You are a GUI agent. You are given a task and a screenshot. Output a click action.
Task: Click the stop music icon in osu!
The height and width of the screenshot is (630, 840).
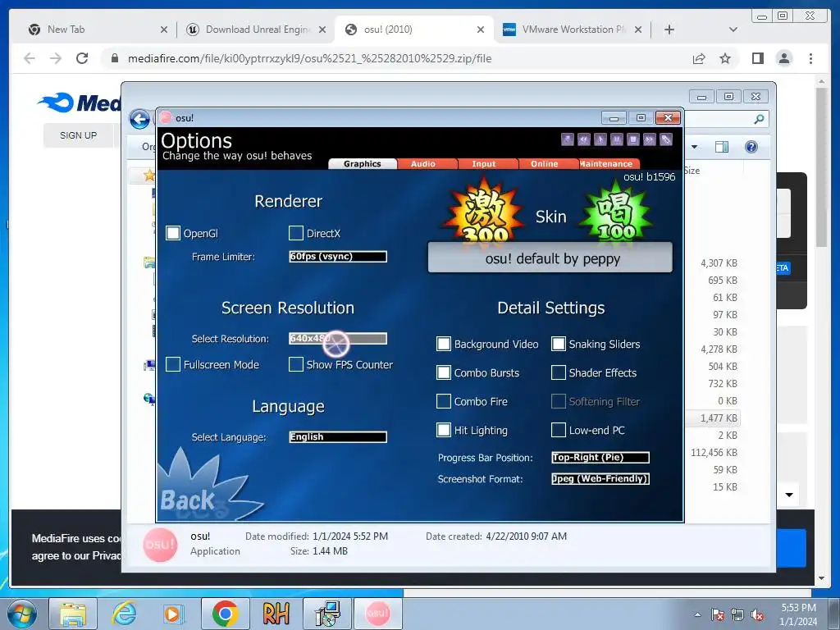pos(633,139)
